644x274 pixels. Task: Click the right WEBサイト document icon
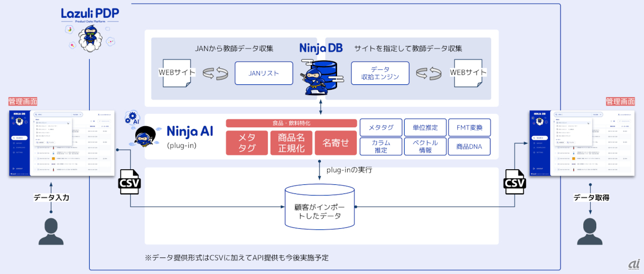click(468, 73)
